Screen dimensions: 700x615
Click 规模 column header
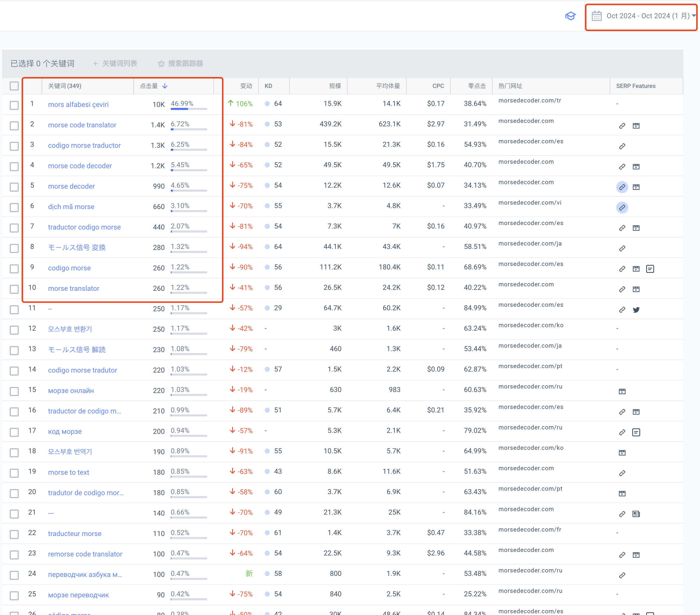[x=335, y=86]
